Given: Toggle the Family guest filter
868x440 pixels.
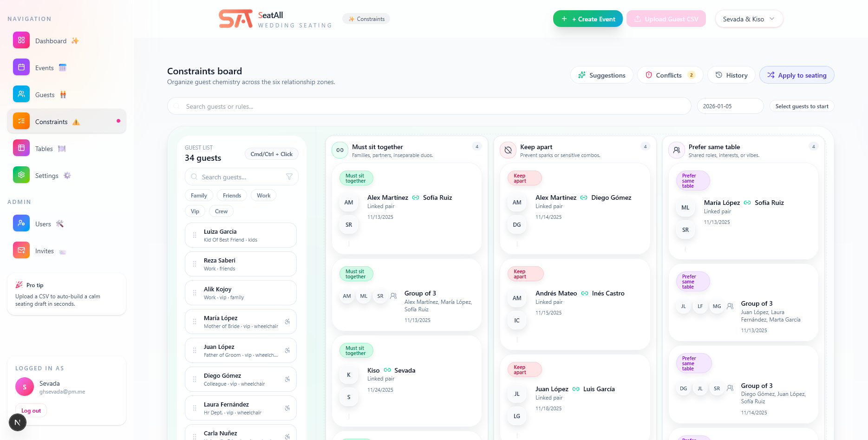Looking at the screenshot, I should tap(198, 195).
